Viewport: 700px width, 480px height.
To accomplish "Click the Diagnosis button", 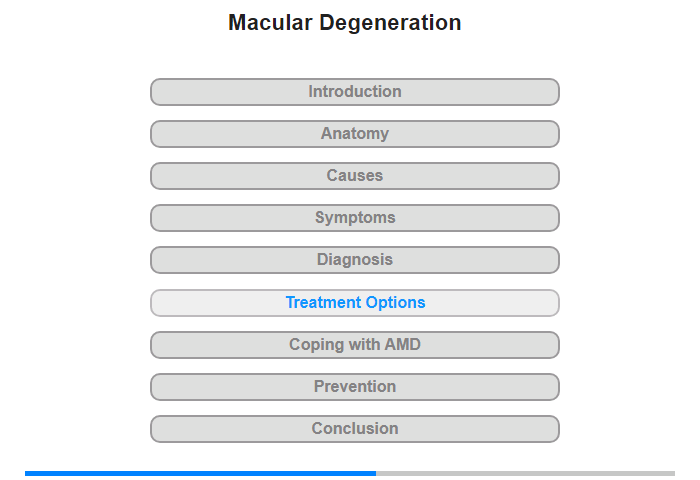I will (355, 260).
